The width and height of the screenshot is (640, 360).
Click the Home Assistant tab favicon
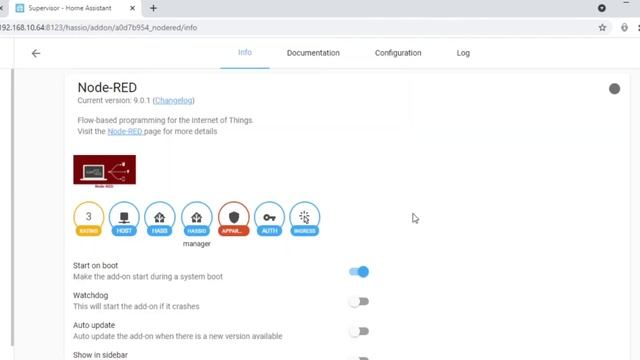pyautogui.click(x=20, y=8)
